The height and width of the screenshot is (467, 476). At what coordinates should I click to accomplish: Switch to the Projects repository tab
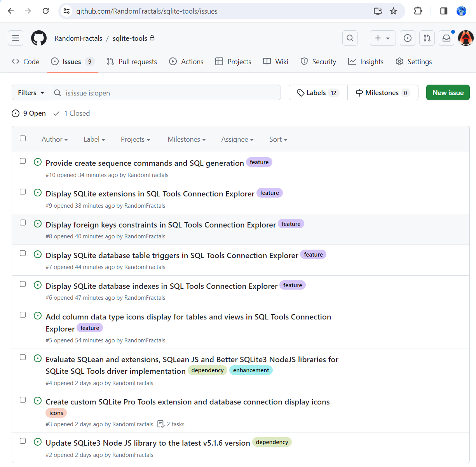tap(233, 62)
